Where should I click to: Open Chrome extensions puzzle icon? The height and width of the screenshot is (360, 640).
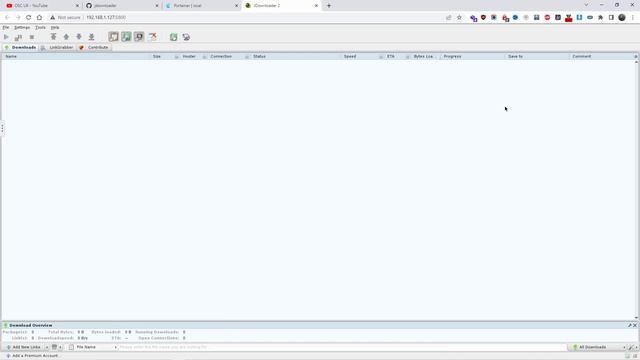pos(600,18)
